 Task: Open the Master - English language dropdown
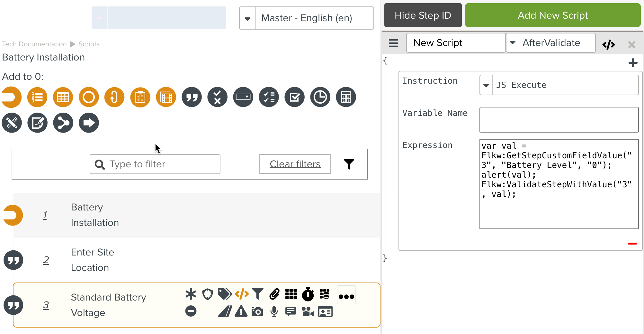click(x=247, y=18)
